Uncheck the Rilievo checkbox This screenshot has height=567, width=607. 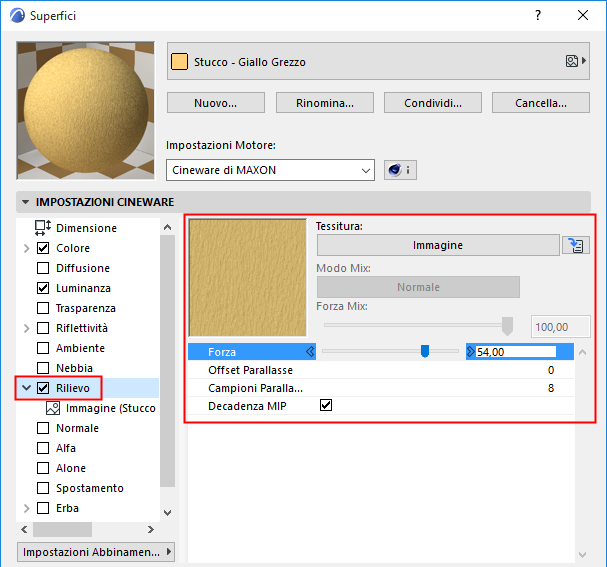(43, 388)
